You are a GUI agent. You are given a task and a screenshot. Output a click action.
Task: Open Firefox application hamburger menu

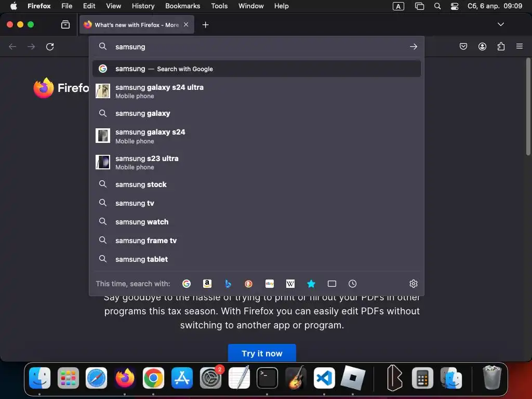point(520,46)
